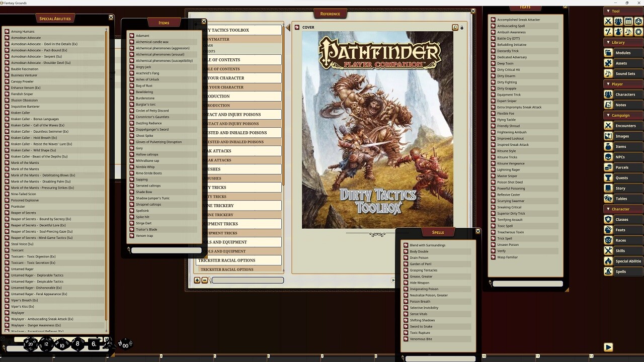Click the Images map icon

[x=608, y=136]
